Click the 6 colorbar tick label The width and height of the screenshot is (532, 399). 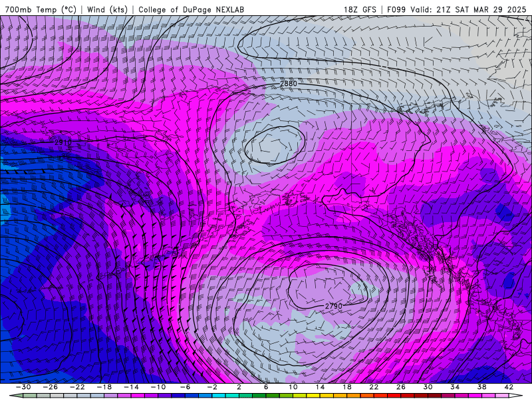[x=266, y=387]
